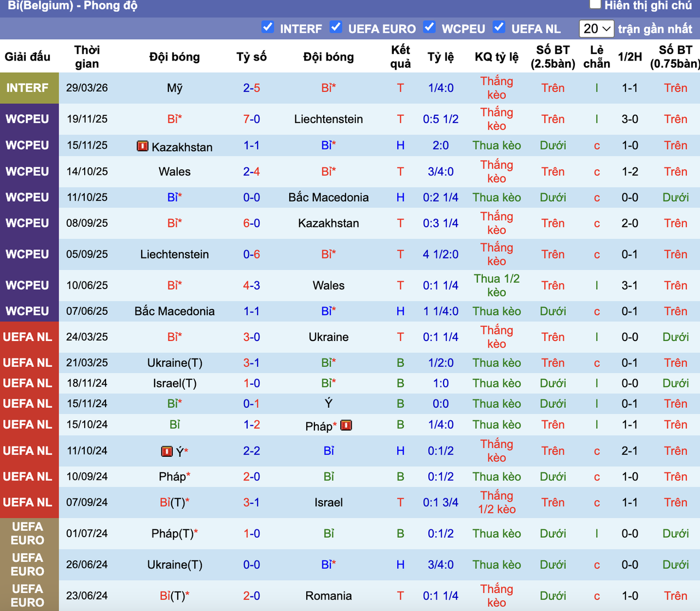This screenshot has height=611, width=700.
Task: Click the date 21/03/25
Action: point(87,362)
